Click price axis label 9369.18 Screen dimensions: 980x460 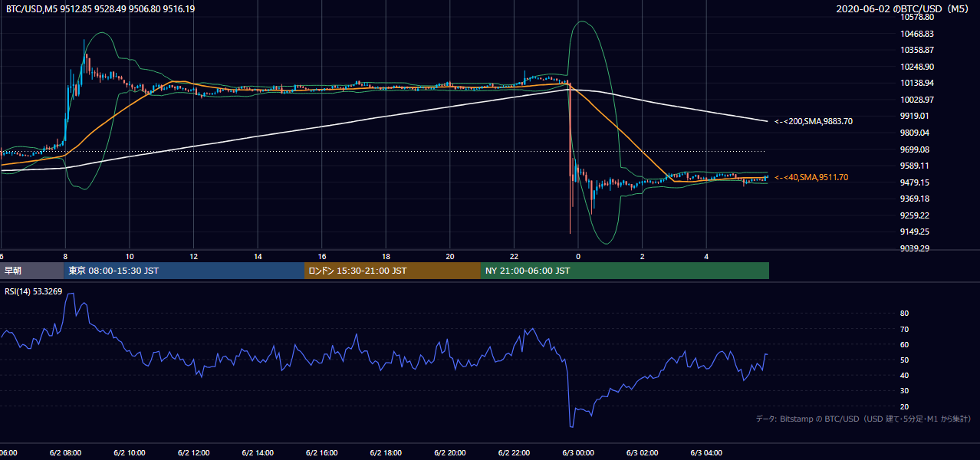click(915, 199)
